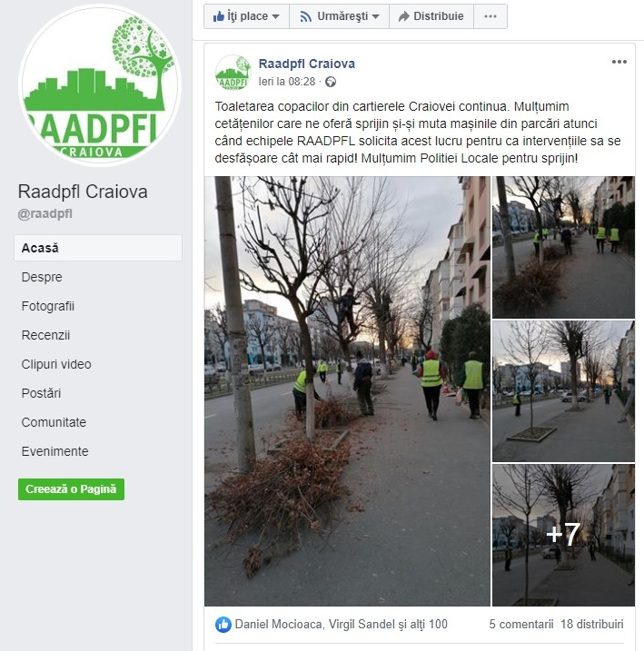Open the large tree-trimming photo
644x651 pixels.
coord(347,391)
